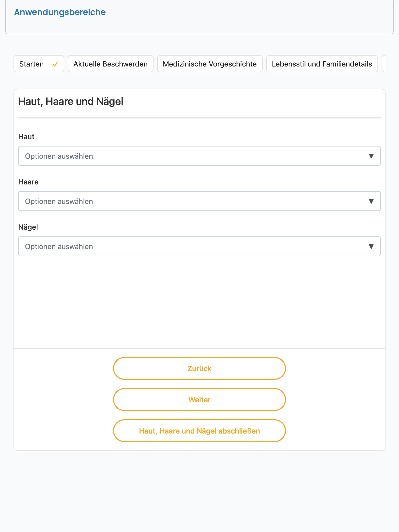Screen dimensions: 399x532
Task: Switch to Aktuelle Beschwerden tab
Action: [x=111, y=64]
